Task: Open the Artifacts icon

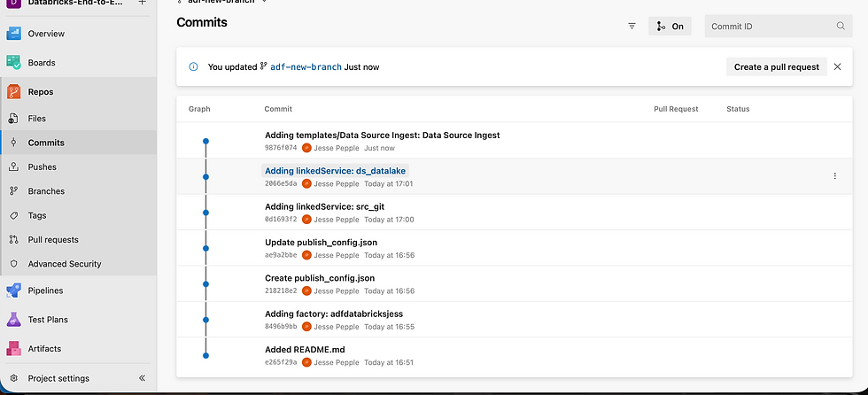Action: click(14, 348)
